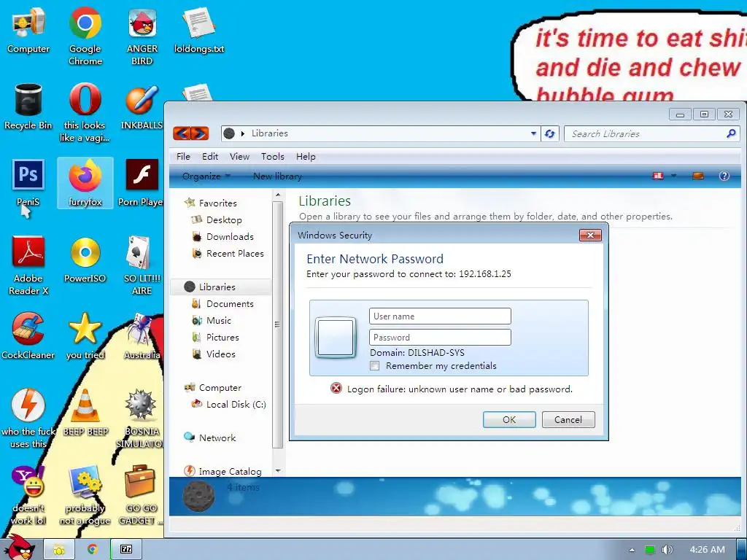Click the Explorer help question mark icon
Image resolution: width=747 pixels, height=560 pixels.
tap(724, 176)
